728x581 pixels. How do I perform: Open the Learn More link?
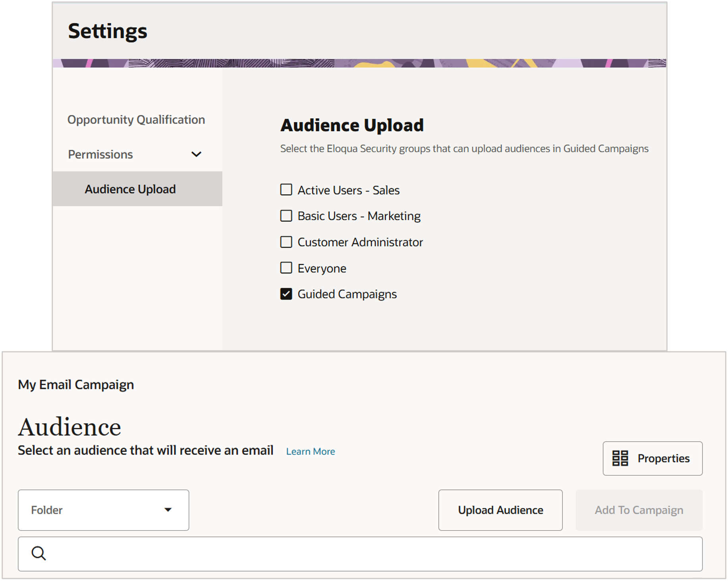point(311,451)
